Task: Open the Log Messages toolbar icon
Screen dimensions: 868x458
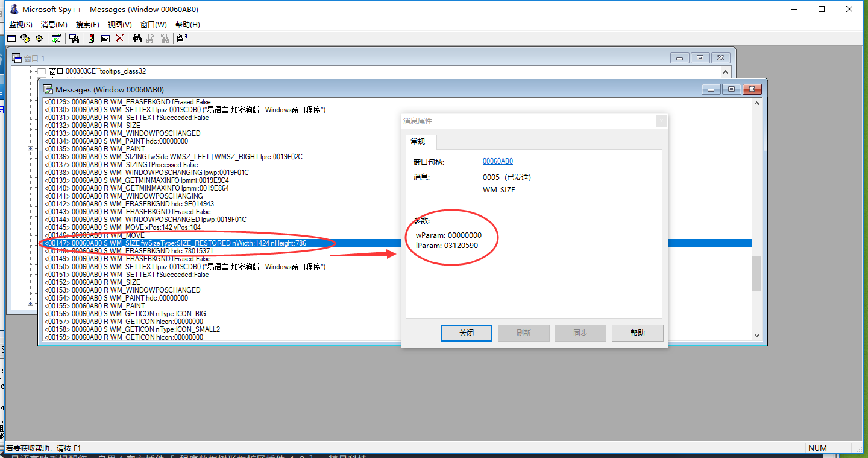Action: (x=56, y=39)
